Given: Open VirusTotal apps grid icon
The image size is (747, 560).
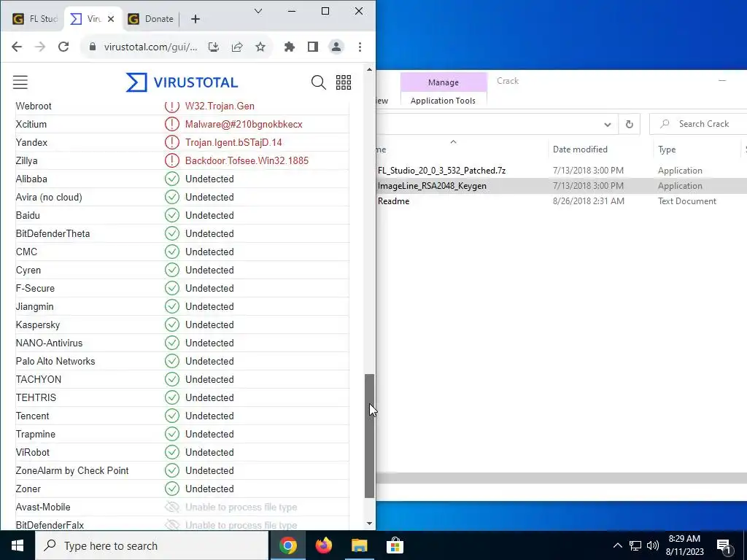Looking at the screenshot, I should tap(344, 82).
